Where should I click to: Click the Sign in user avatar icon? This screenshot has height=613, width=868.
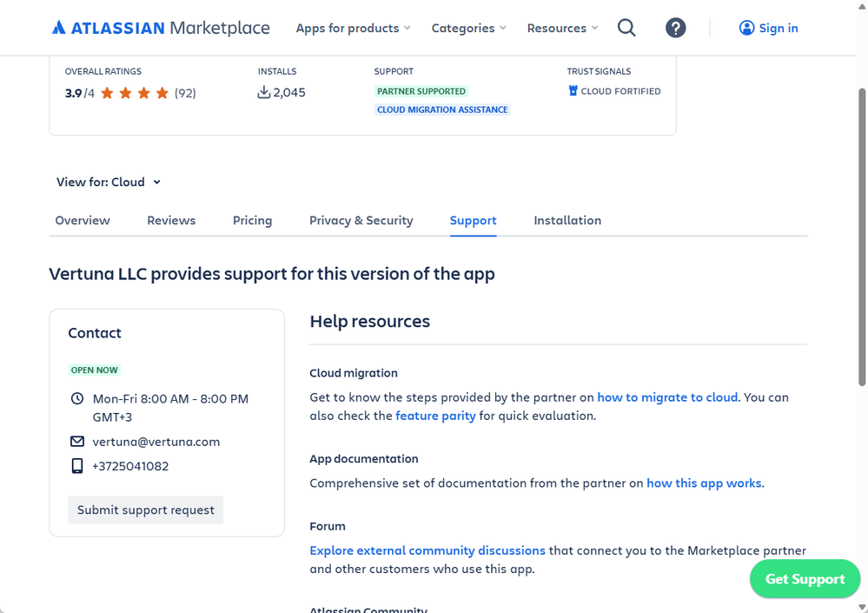pos(746,28)
